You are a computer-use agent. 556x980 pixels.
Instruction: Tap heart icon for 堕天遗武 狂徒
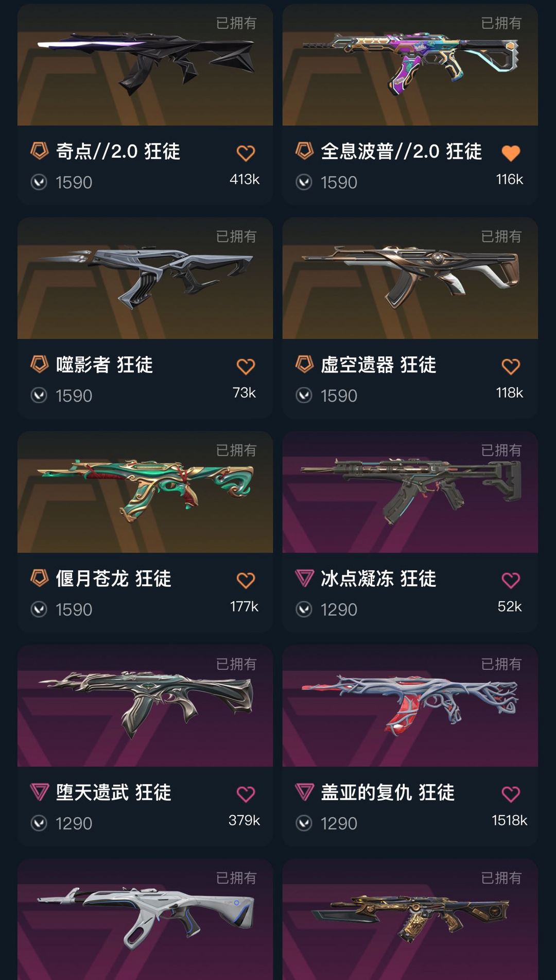click(x=246, y=794)
